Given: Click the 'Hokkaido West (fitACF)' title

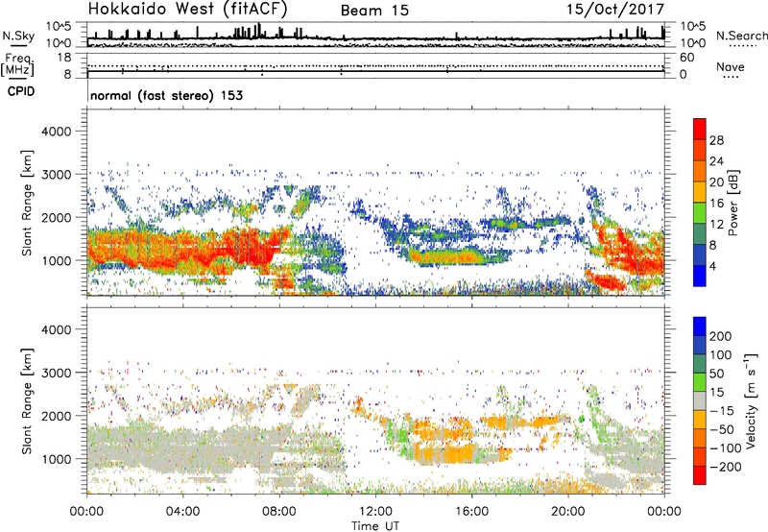Looking at the screenshot, I should click(x=187, y=9).
